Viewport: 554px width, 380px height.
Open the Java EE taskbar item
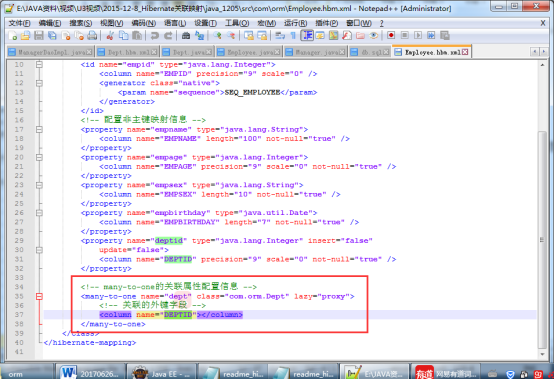(x=161, y=373)
